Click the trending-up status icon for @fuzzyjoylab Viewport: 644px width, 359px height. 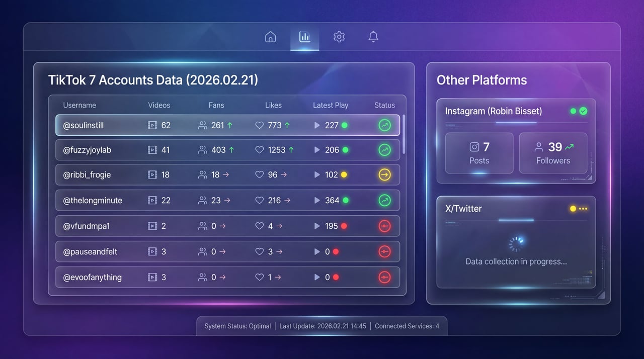coord(384,150)
